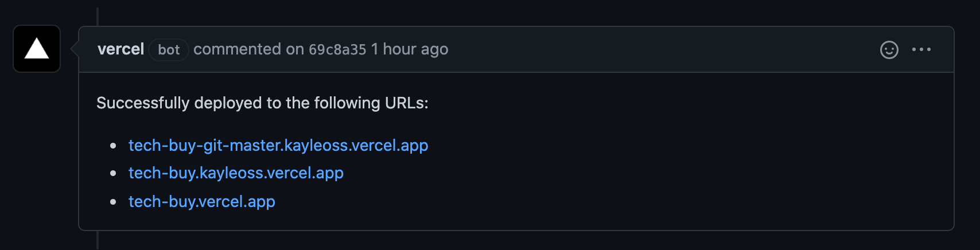
Task: Click the 'Successfully deployed' message text
Action: [x=262, y=103]
